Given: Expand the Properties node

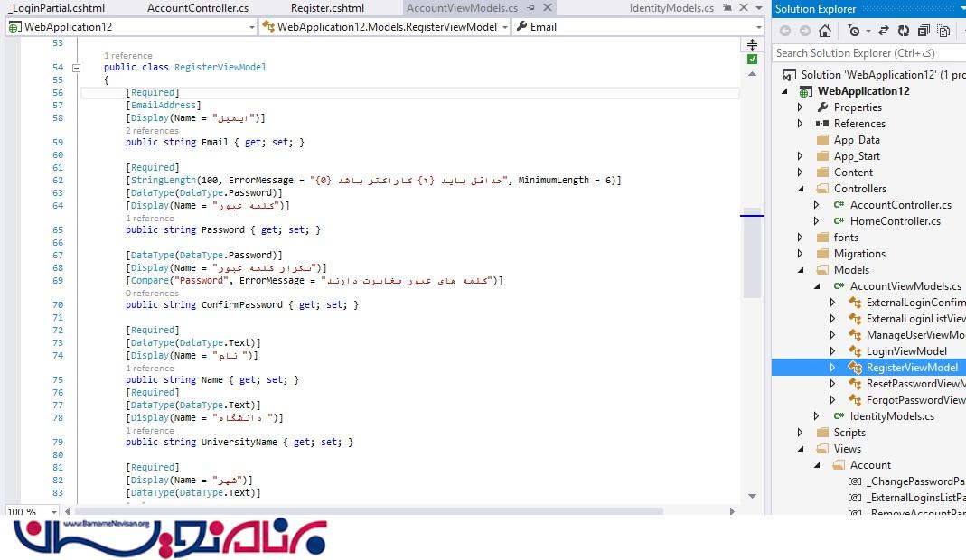Looking at the screenshot, I should [x=801, y=107].
